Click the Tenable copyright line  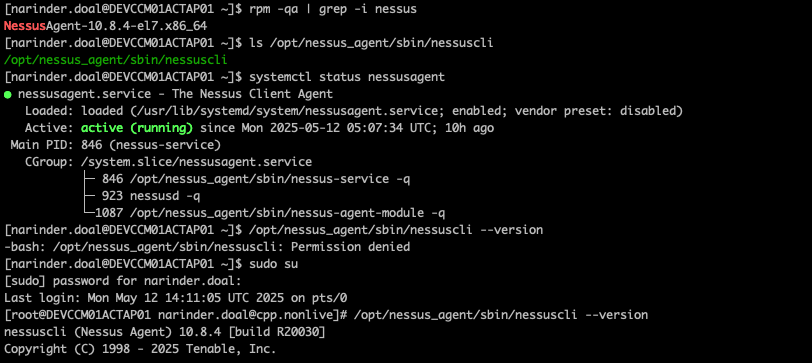[x=140, y=350]
